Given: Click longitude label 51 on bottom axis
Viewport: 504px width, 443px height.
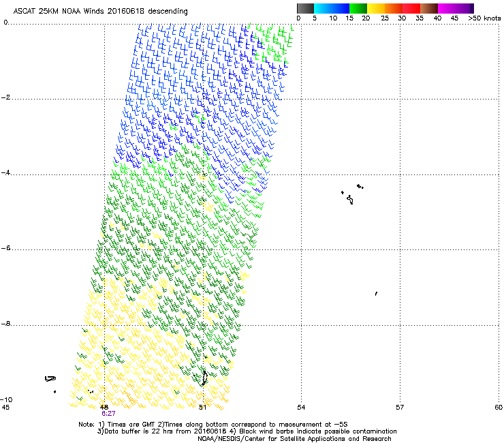Looking at the screenshot, I should 202,408.
